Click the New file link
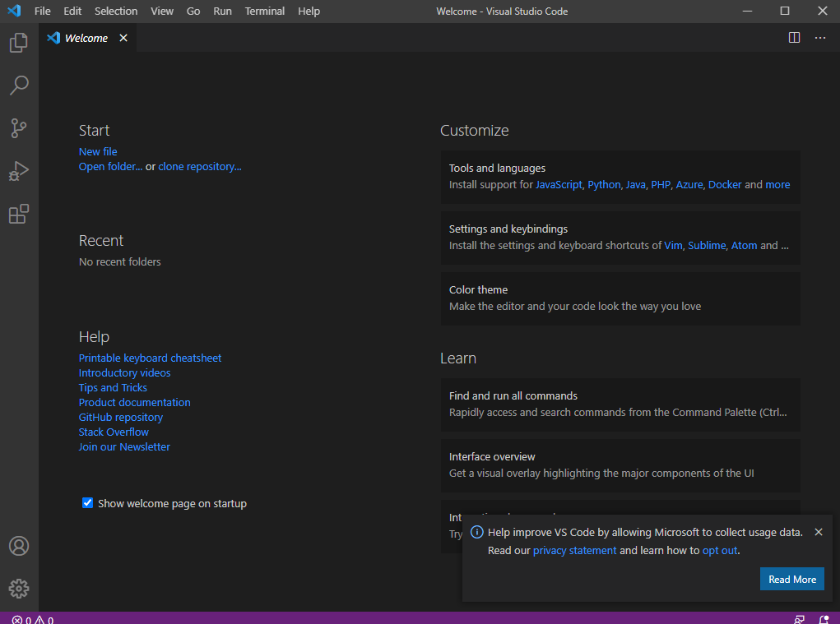The image size is (840, 624). (x=98, y=151)
